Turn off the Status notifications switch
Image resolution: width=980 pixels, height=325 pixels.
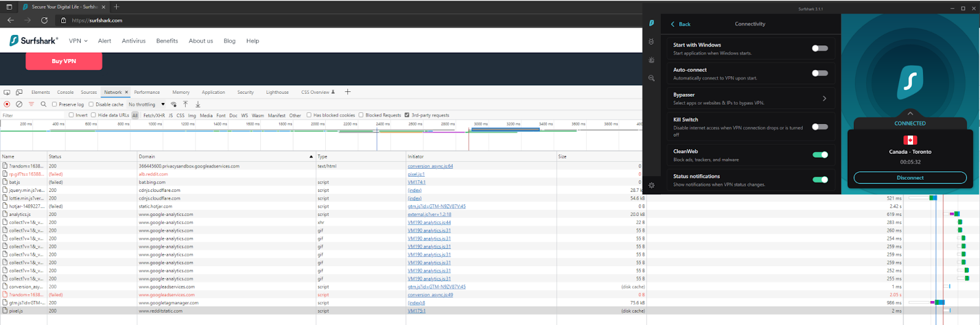pyautogui.click(x=820, y=180)
